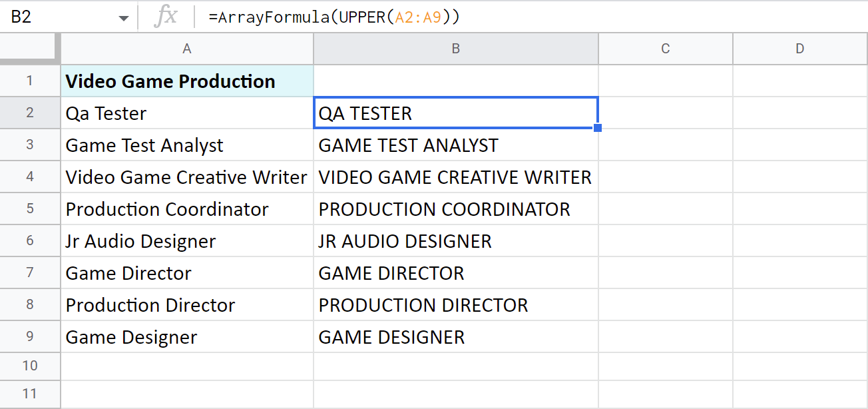Select column C header
Viewport: 868px width, 409px height.
pyautogui.click(x=665, y=49)
